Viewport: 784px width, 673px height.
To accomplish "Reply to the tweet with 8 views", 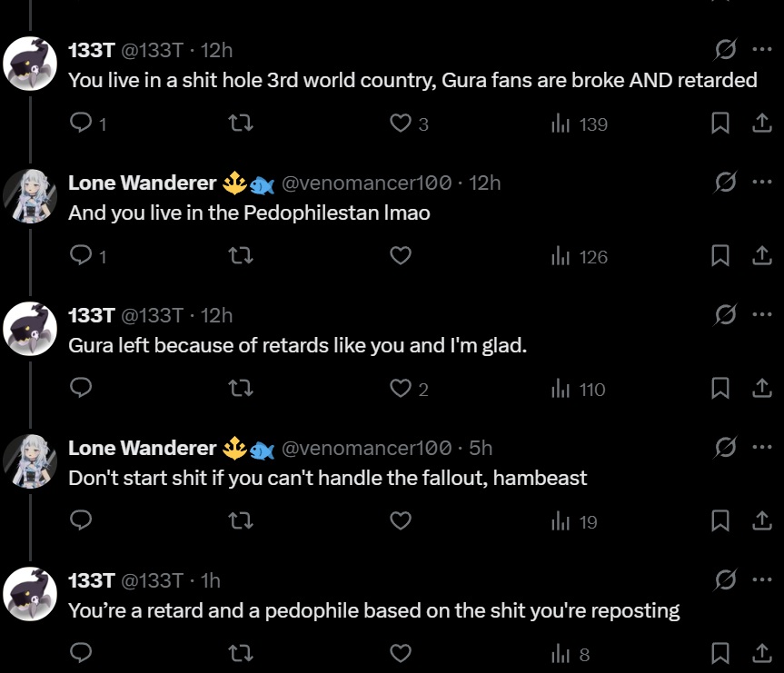I will [x=82, y=654].
